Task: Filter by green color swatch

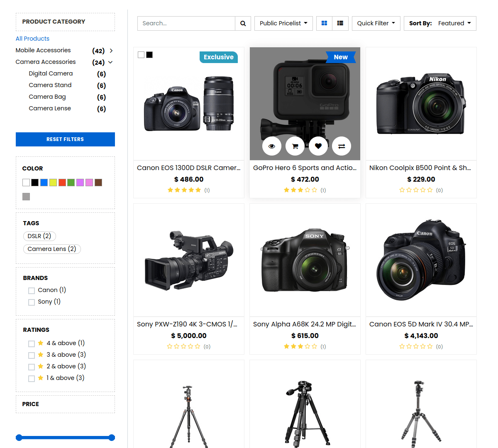Action: pyautogui.click(x=71, y=183)
